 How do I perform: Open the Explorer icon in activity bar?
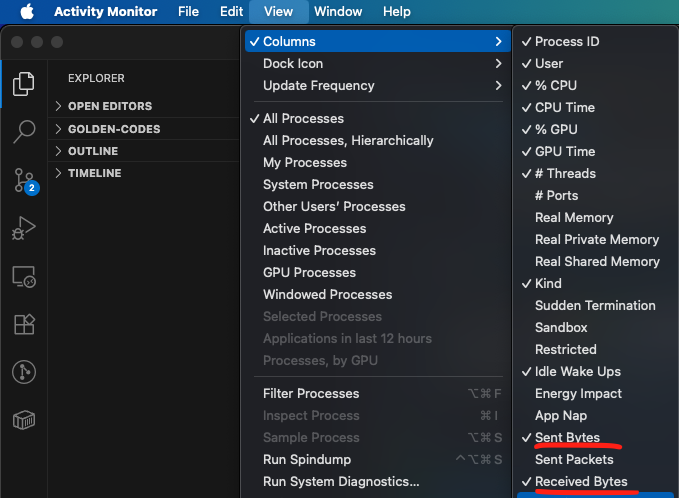coord(24,84)
